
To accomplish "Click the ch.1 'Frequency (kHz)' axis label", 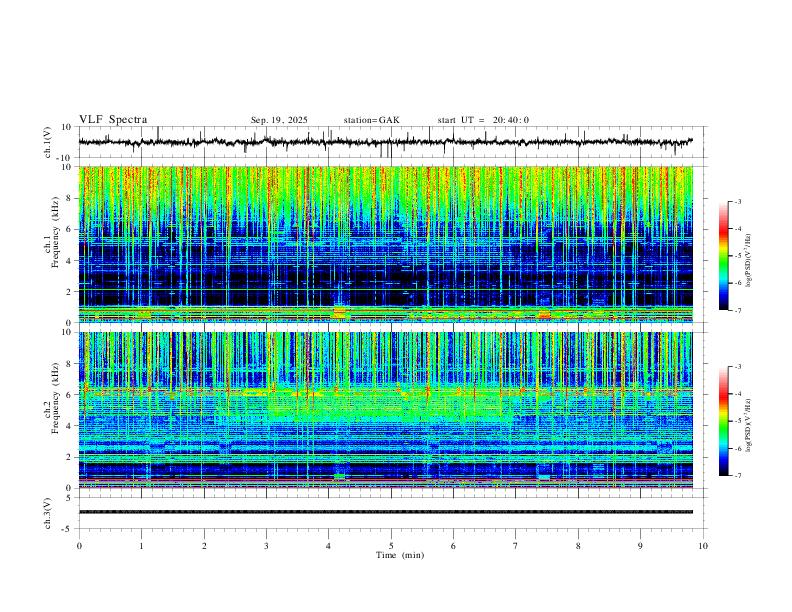I will (55, 232).
